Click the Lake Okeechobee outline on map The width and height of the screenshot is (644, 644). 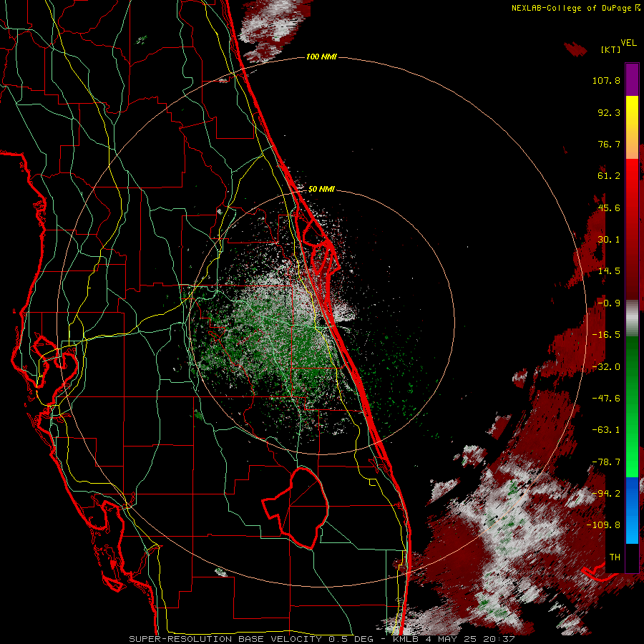296,507
